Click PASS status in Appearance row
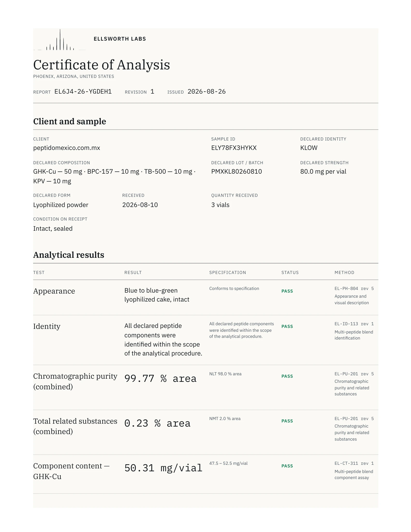Viewport: 411px width, 532px height. 287,291
